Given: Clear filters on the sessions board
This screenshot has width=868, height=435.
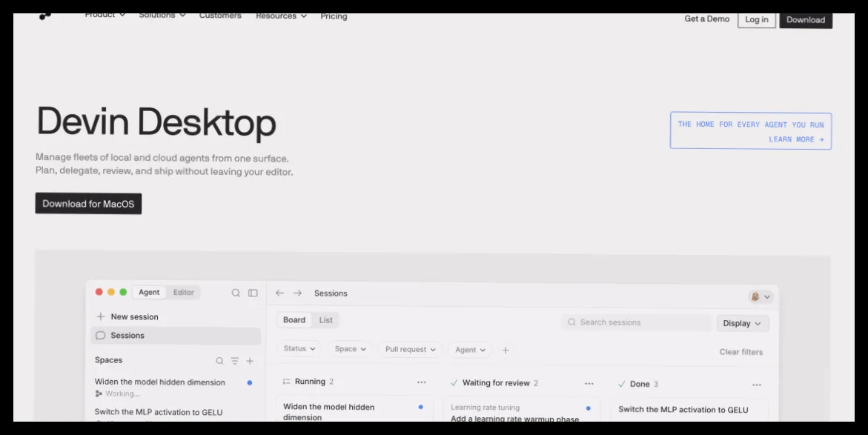Looking at the screenshot, I should [x=741, y=352].
